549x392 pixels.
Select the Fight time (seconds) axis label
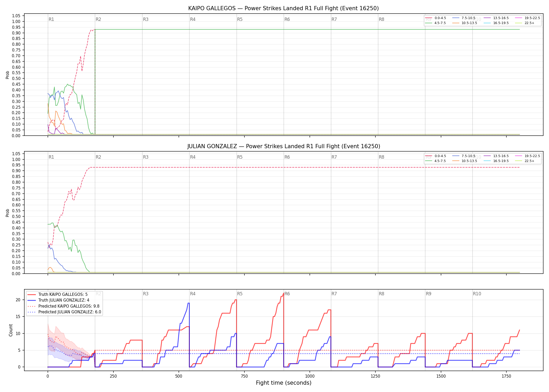284,383
